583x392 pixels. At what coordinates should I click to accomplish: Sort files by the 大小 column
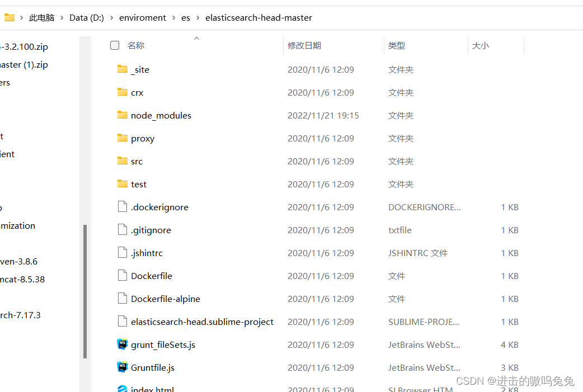[x=481, y=46]
